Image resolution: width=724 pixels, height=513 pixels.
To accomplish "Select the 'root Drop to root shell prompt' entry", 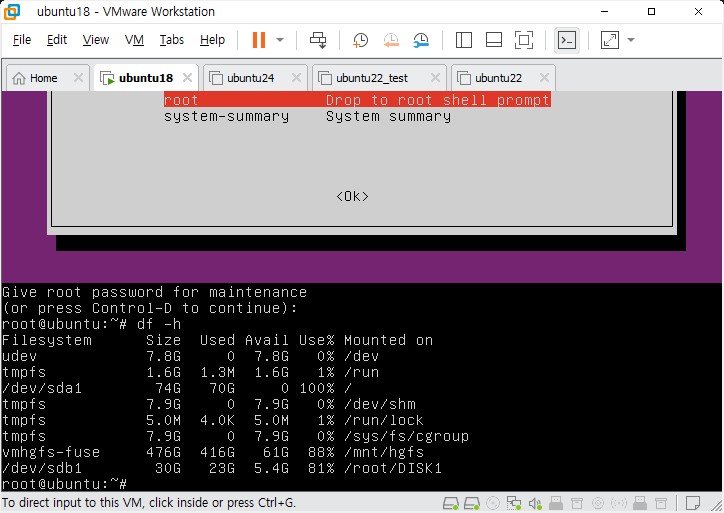I will 357,100.
